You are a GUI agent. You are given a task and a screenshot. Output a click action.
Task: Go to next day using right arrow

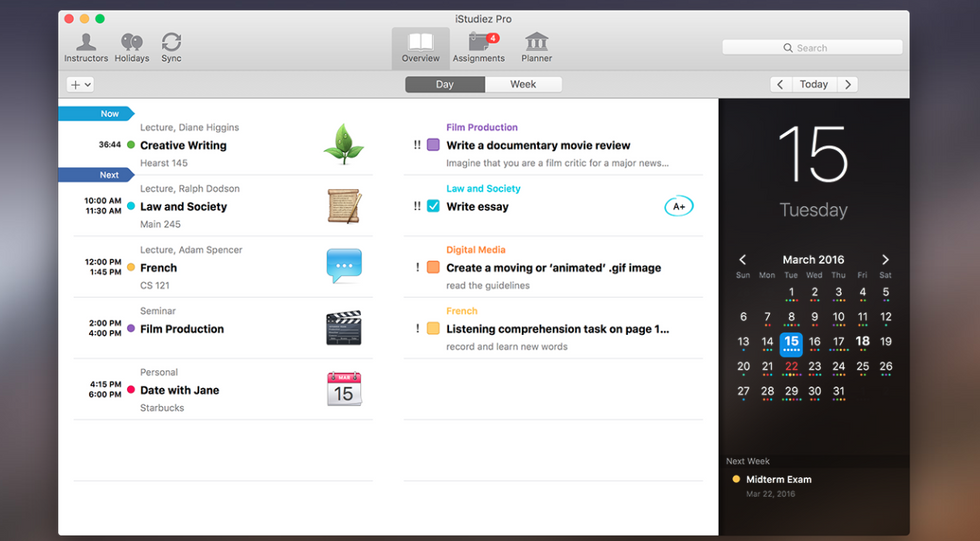848,85
